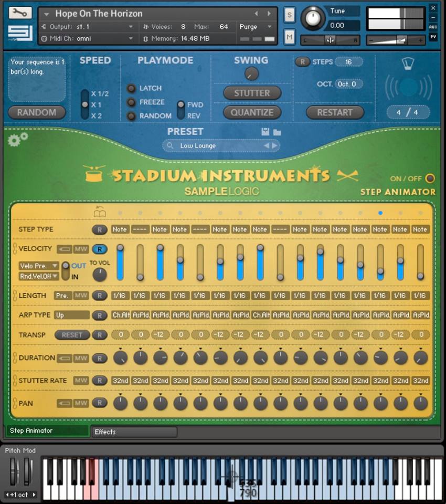Open the preset folder icon

coord(277,132)
